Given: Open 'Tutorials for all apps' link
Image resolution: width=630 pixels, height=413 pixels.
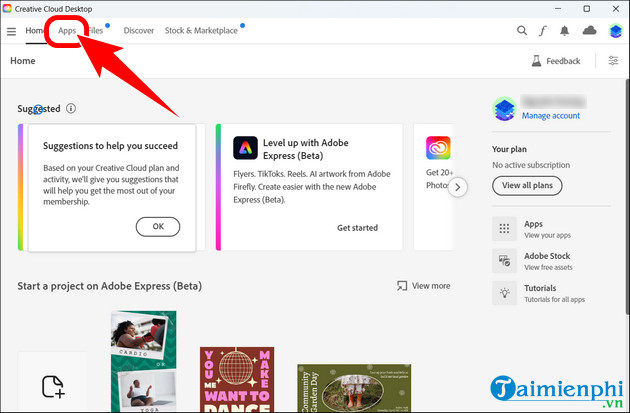Looking at the screenshot, I should click(554, 300).
